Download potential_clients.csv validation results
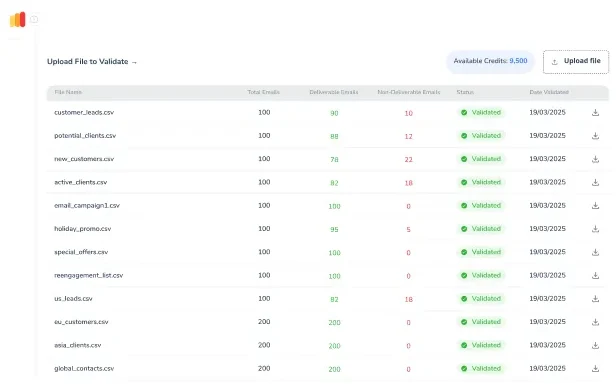616x386 pixels. click(595, 136)
